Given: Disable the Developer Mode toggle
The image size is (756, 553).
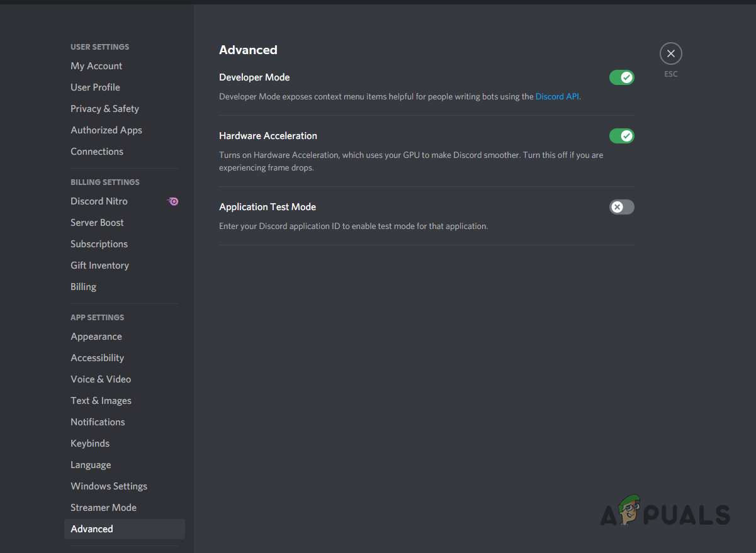Looking at the screenshot, I should [621, 77].
